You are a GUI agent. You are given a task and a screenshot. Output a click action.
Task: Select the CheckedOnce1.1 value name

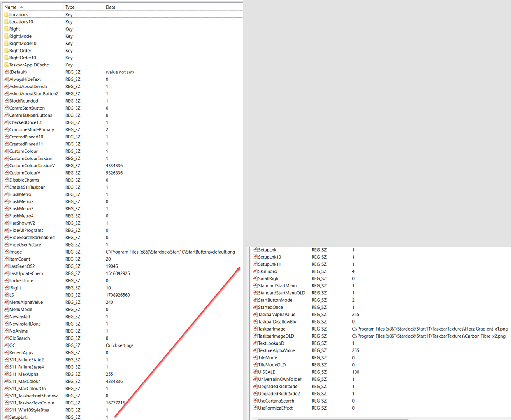(x=26, y=122)
